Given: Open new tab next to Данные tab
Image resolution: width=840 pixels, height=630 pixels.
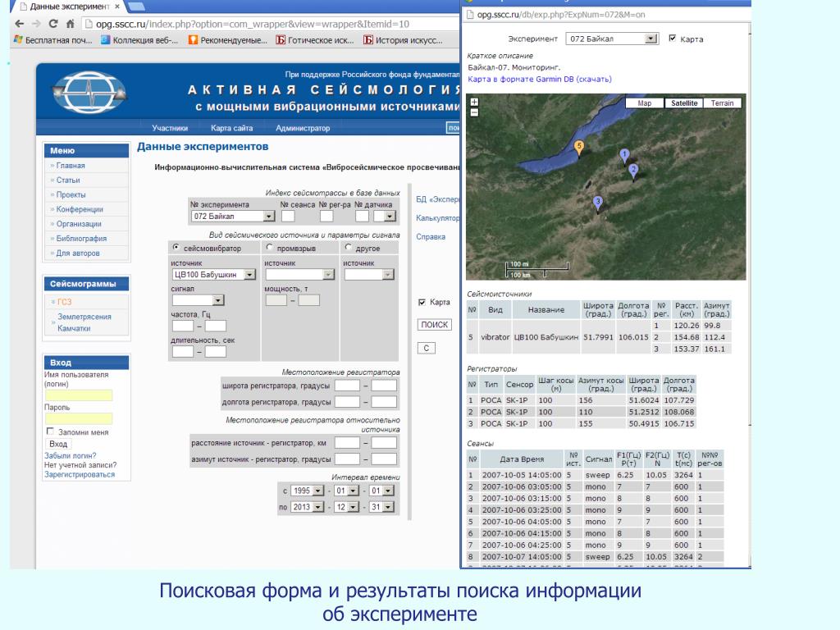Looking at the screenshot, I should point(136,7).
